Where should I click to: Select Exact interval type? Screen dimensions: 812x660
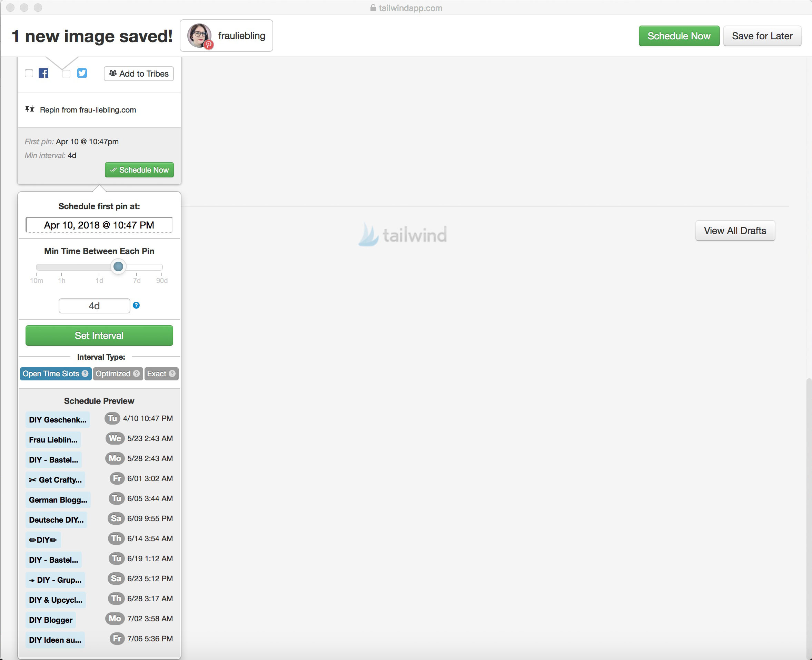coord(157,373)
